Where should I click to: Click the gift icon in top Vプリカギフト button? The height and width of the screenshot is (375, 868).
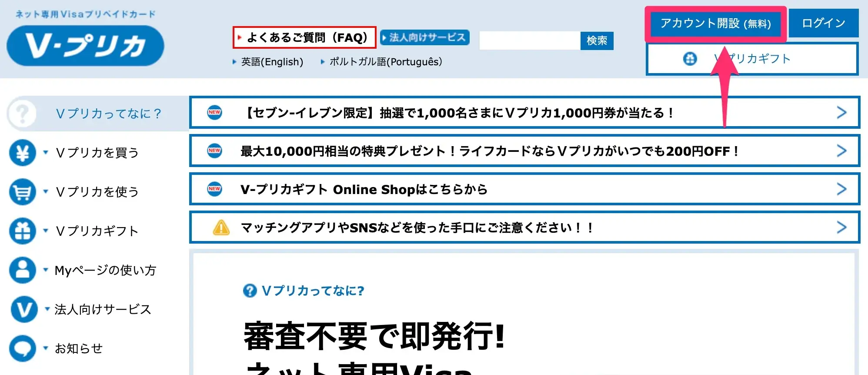(690, 58)
